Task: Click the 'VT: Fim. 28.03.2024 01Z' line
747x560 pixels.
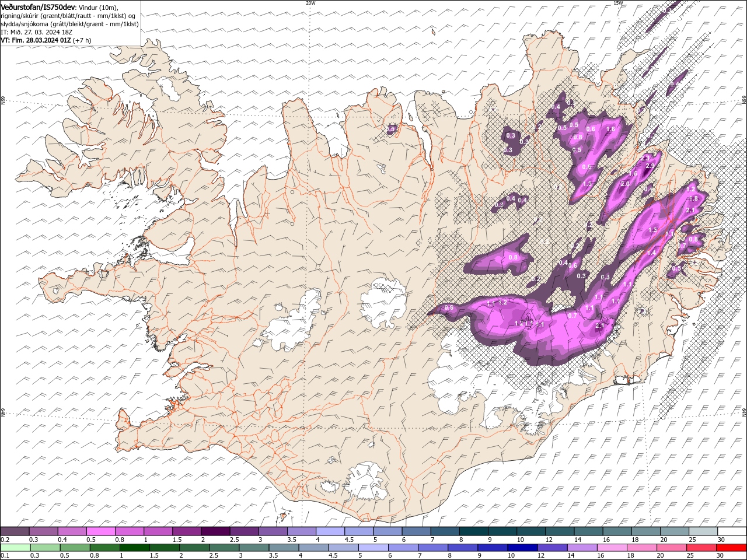Action: tap(36, 40)
